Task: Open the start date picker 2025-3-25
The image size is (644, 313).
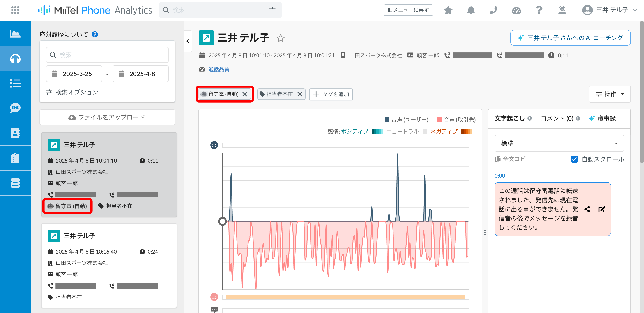Action: click(x=74, y=74)
